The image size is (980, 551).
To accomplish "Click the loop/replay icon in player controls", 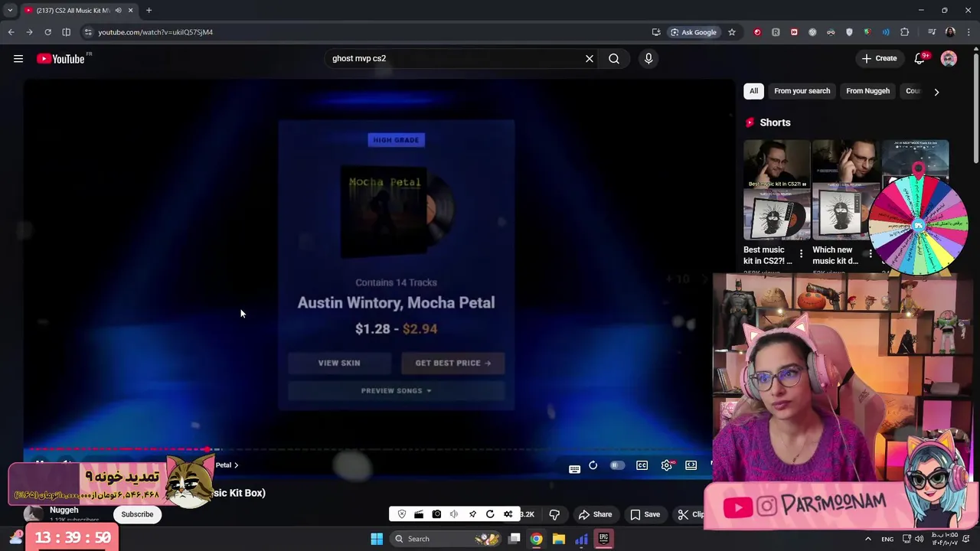I will [x=593, y=465].
